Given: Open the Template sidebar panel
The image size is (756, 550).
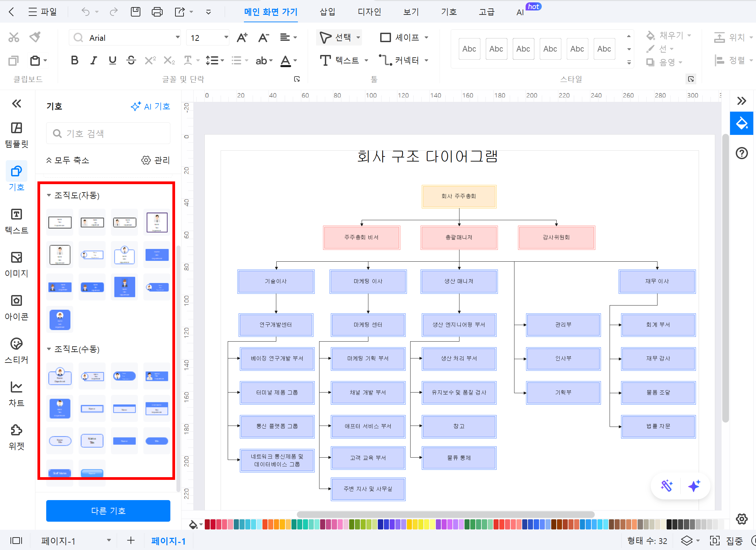Looking at the screenshot, I should pyautogui.click(x=17, y=135).
